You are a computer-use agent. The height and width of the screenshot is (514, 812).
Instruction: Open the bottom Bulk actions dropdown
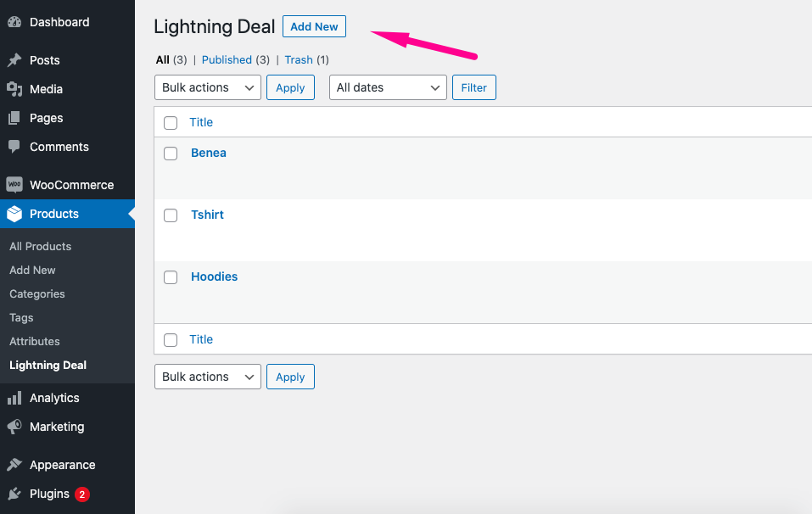(x=207, y=377)
